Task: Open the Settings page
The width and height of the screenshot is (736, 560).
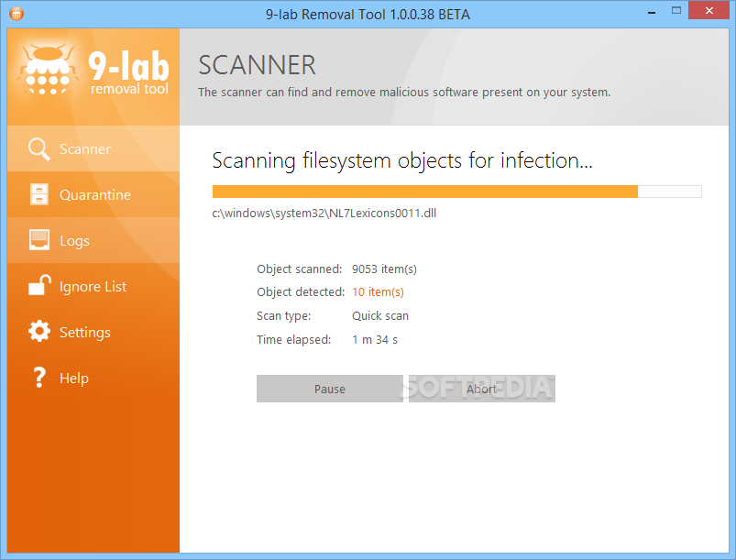Action: point(93,332)
